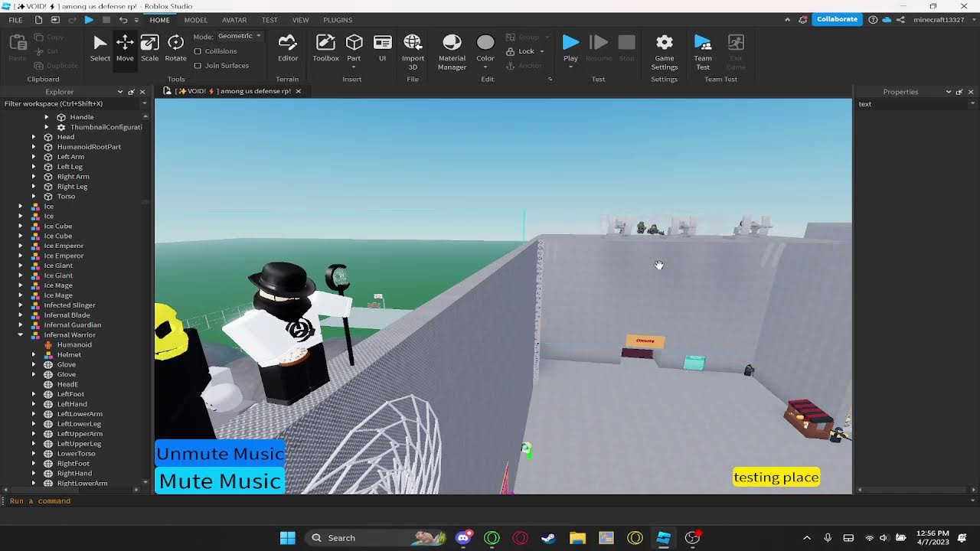
Task: Open the Help question mark icon
Action: coord(874,20)
